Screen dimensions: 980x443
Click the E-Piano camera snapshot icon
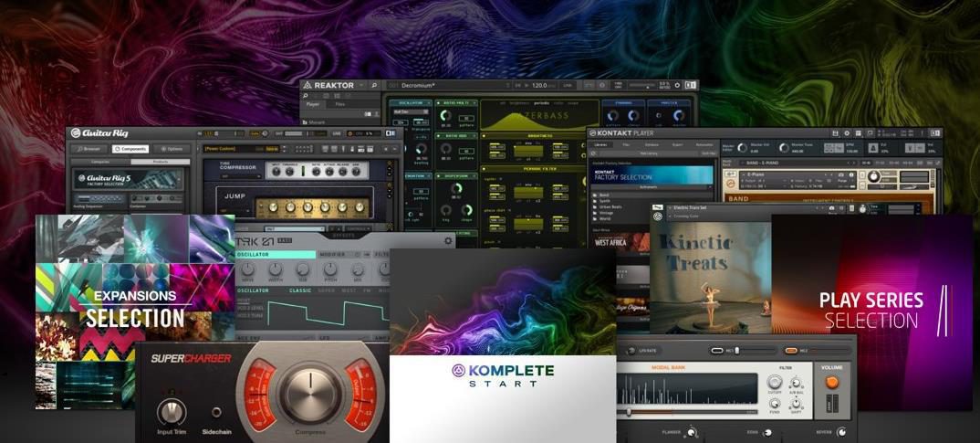[841, 174]
